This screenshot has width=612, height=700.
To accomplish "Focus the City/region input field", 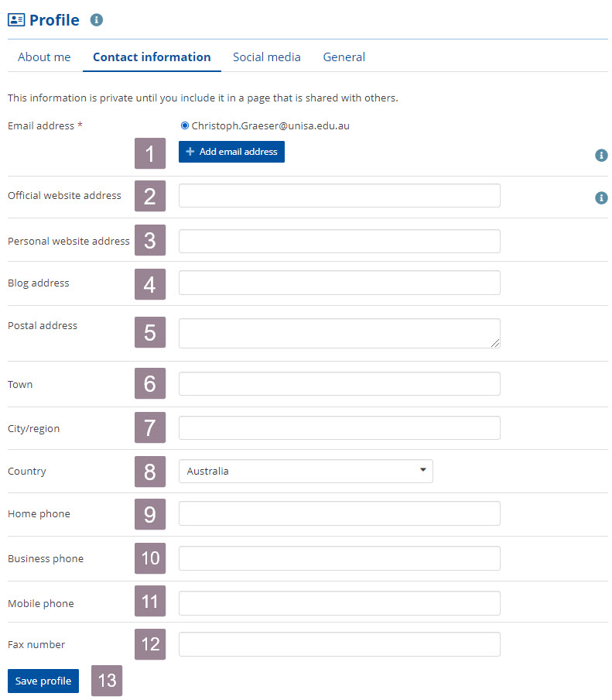I will (340, 427).
